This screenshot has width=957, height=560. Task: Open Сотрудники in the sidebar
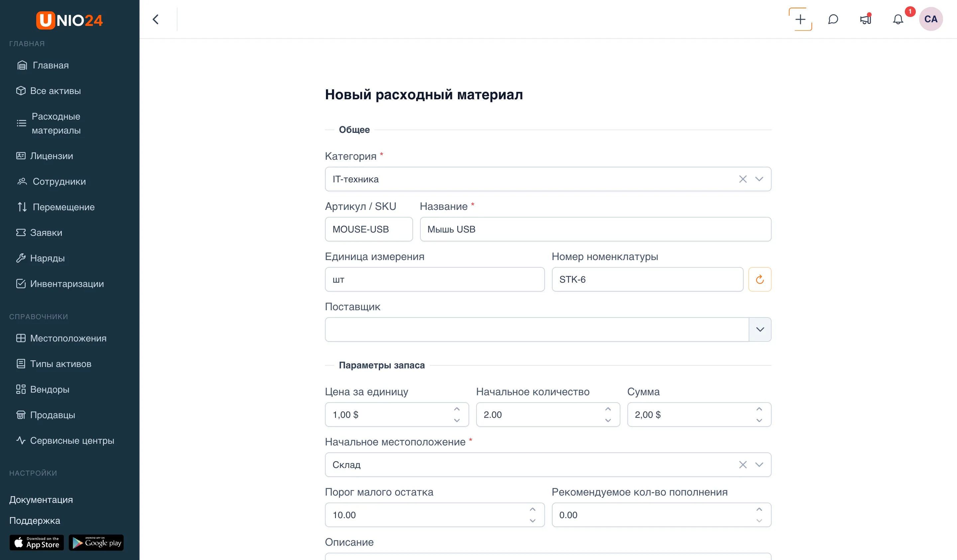(51, 181)
